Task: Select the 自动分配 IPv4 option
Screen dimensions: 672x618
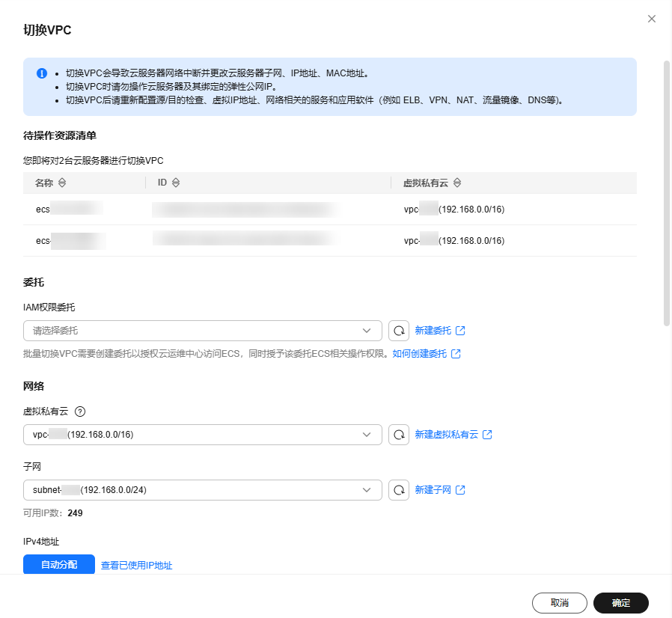Action: point(58,564)
